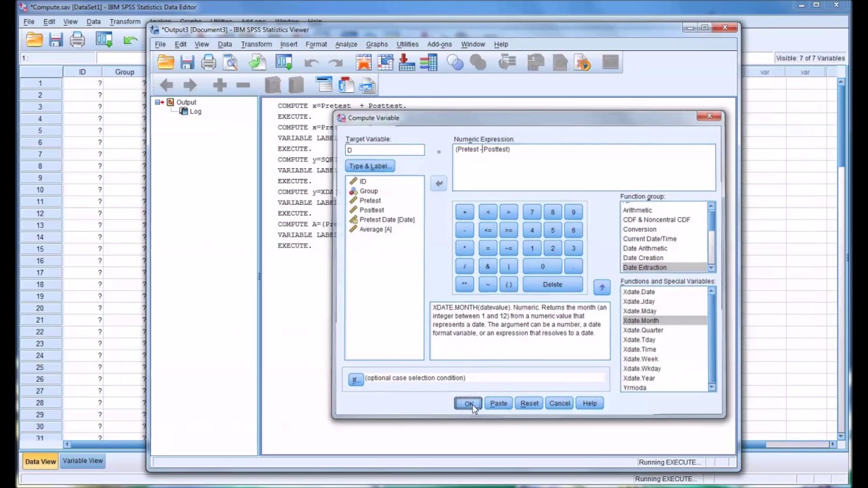Image resolution: width=868 pixels, height=488 pixels.
Task: Click the Go to Data star icon
Action: pyautogui.click(x=363, y=63)
